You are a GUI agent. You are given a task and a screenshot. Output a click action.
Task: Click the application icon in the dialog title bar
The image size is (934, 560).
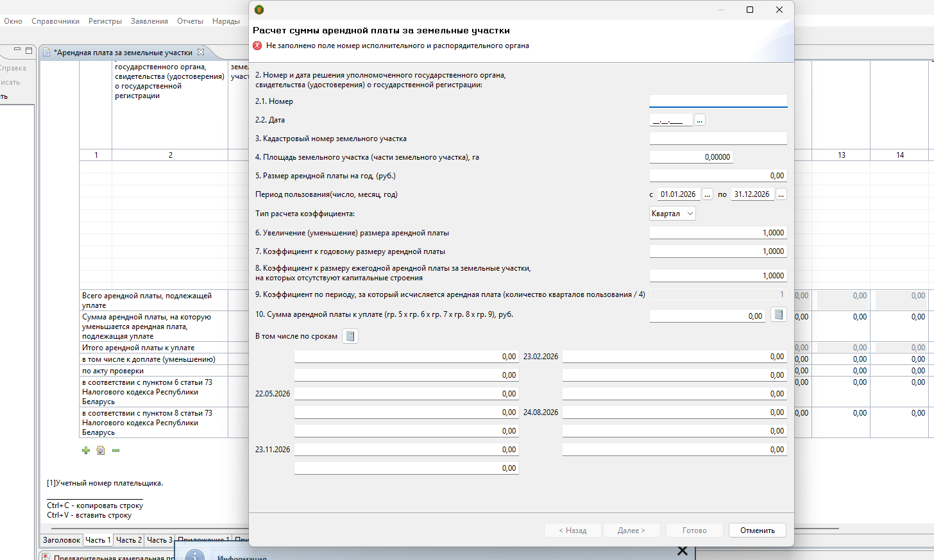259,10
